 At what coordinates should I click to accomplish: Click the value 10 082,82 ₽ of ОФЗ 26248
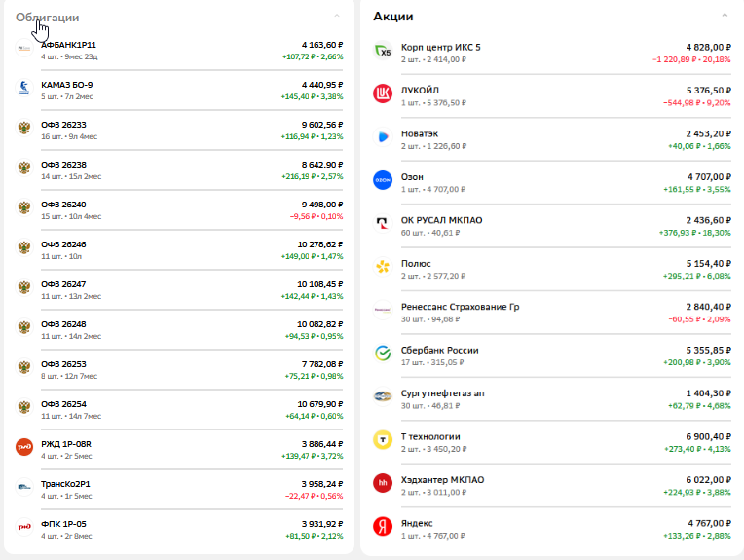[x=319, y=323]
